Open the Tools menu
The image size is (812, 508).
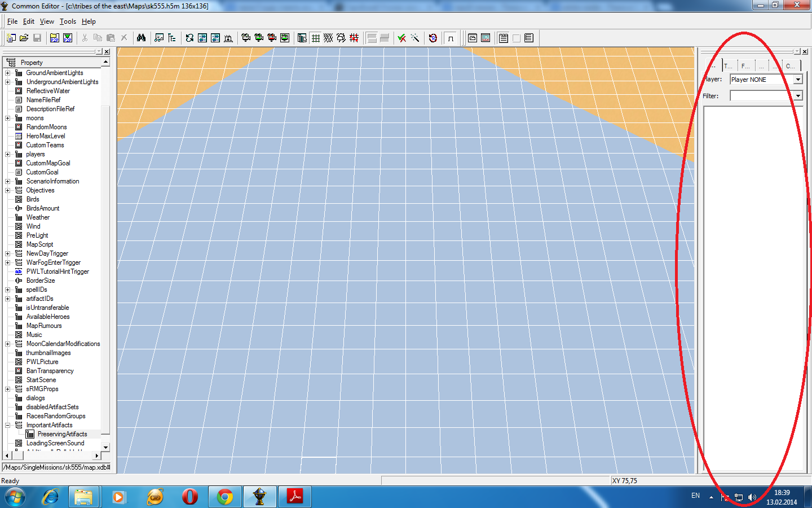68,21
